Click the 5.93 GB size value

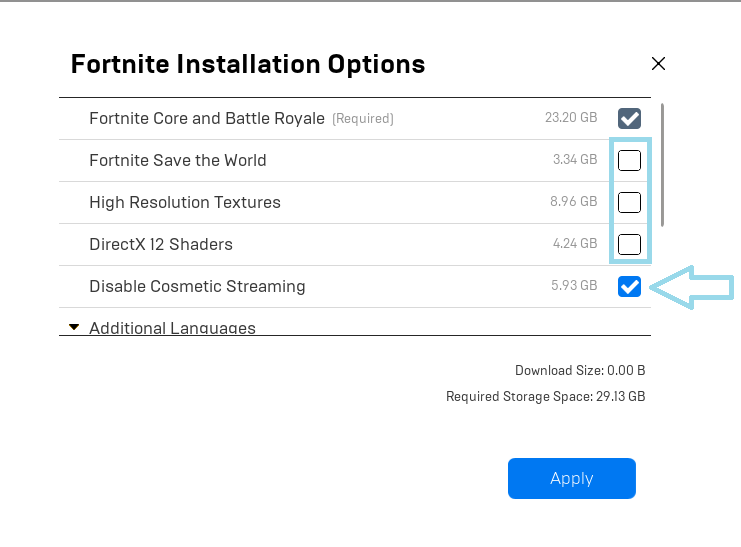(x=574, y=286)
